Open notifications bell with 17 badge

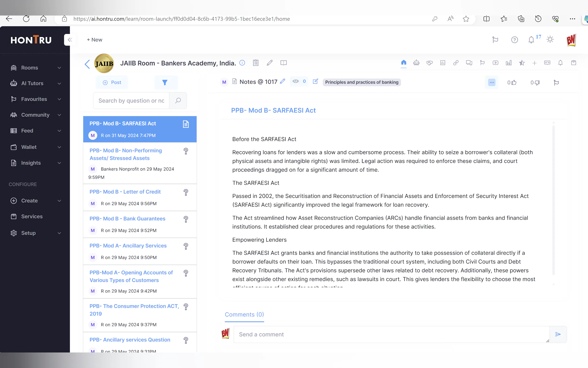531,40
